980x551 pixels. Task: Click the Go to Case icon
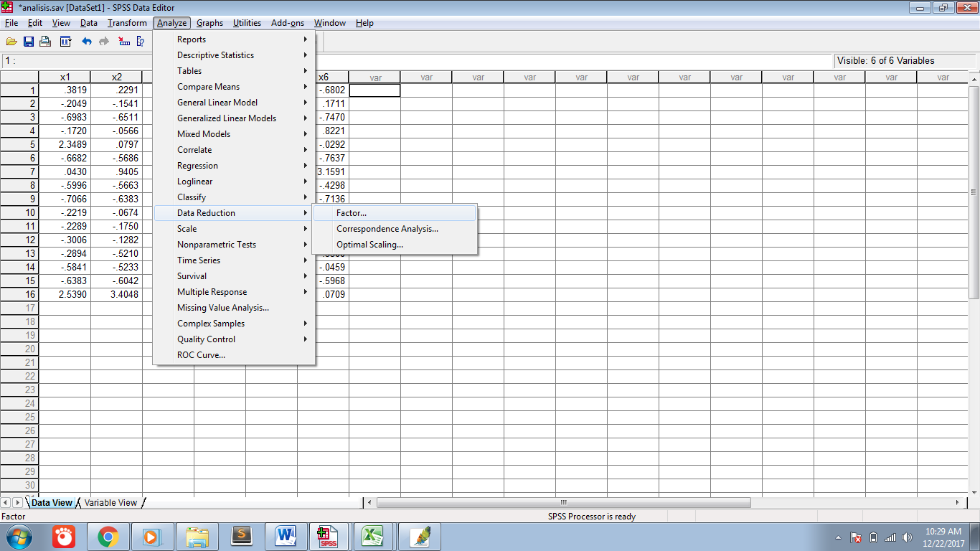coord(123,42)
